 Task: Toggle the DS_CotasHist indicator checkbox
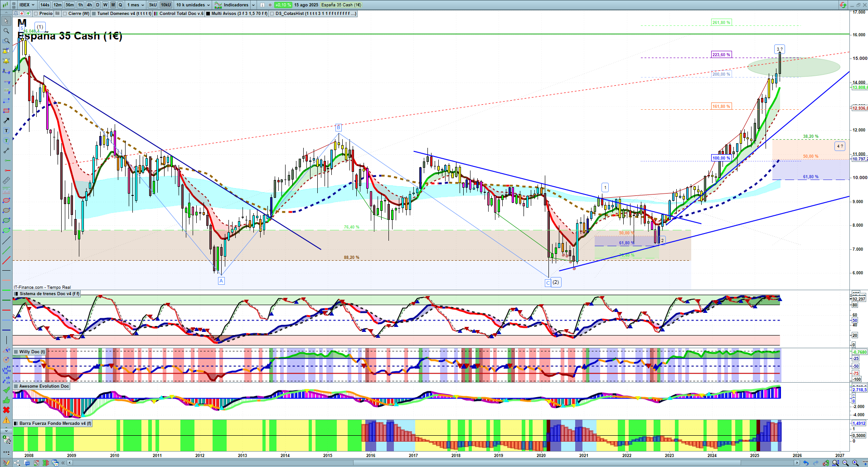coord(272,14)
